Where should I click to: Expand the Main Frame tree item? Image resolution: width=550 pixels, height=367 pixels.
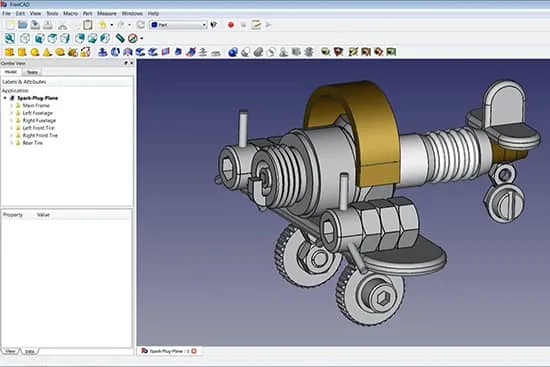12,106
